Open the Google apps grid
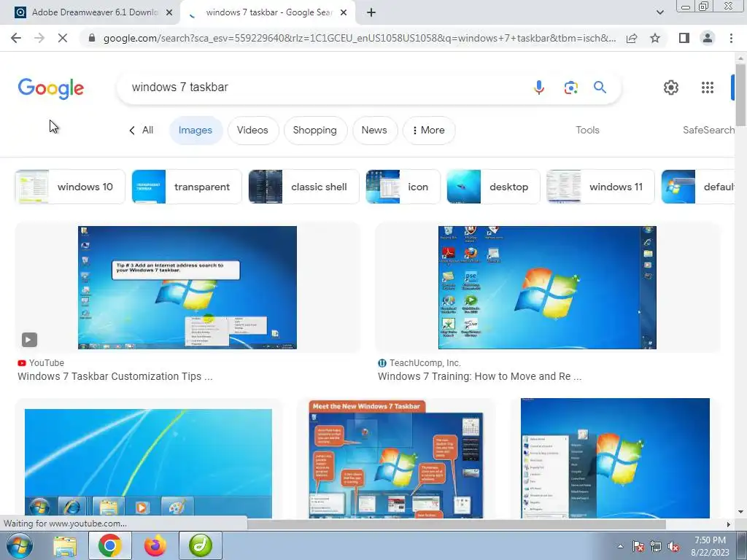This screenshot has width=747, height=560. tap(708, 87)
